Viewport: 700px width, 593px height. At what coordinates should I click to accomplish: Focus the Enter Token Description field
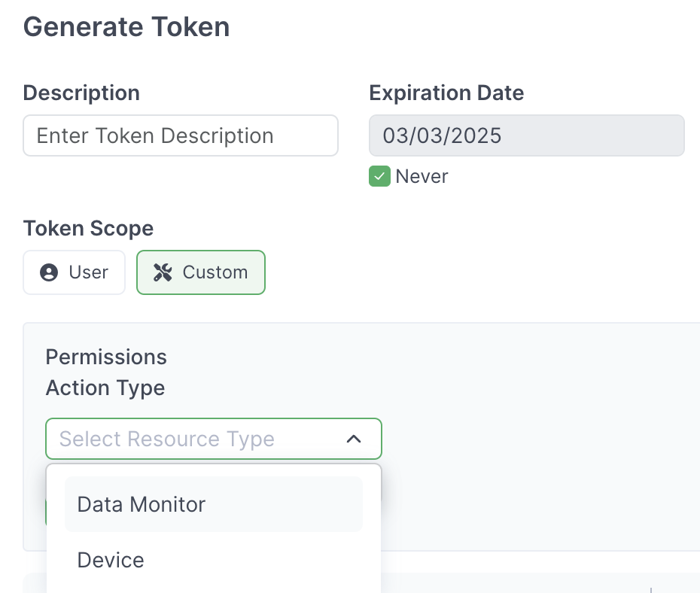181,135
